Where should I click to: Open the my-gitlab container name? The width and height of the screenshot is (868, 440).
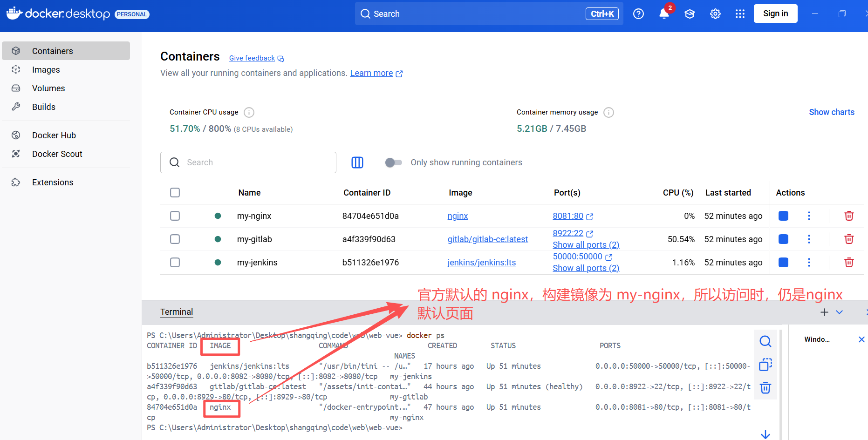(254, 239)
